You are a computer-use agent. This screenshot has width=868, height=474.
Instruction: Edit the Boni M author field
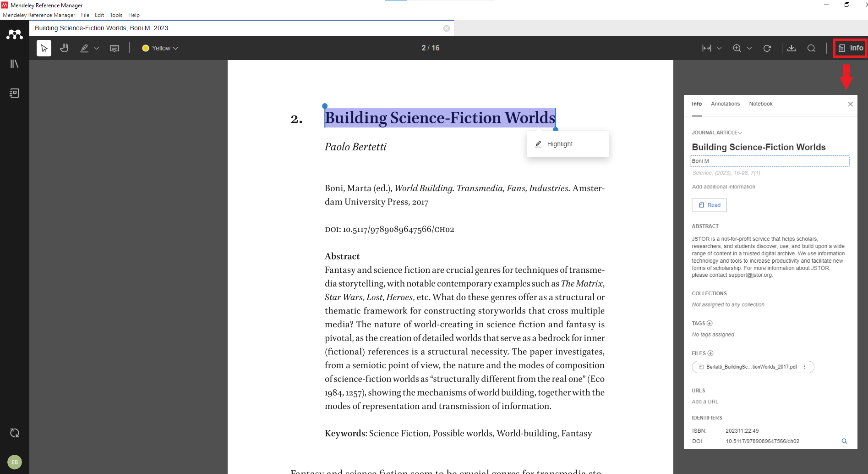point(770,161)
